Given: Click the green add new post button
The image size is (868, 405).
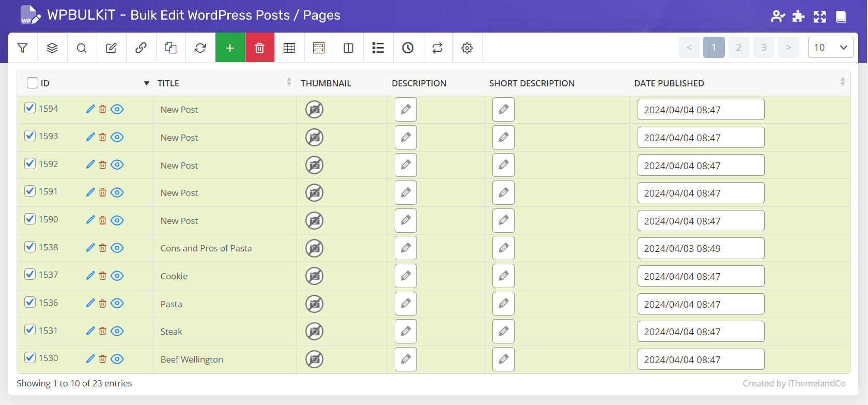Looking at the screenshot, I should (x=230, y=48).
